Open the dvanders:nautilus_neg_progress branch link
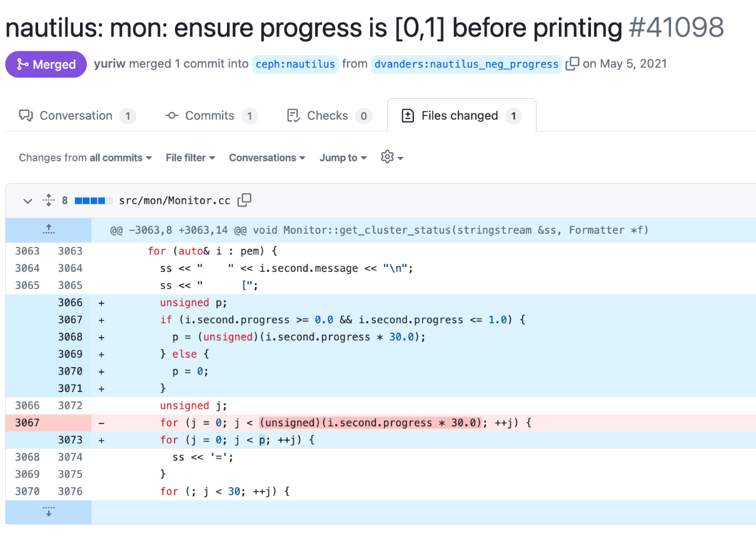The image size is (756, 534). click(x=466, y=64)
